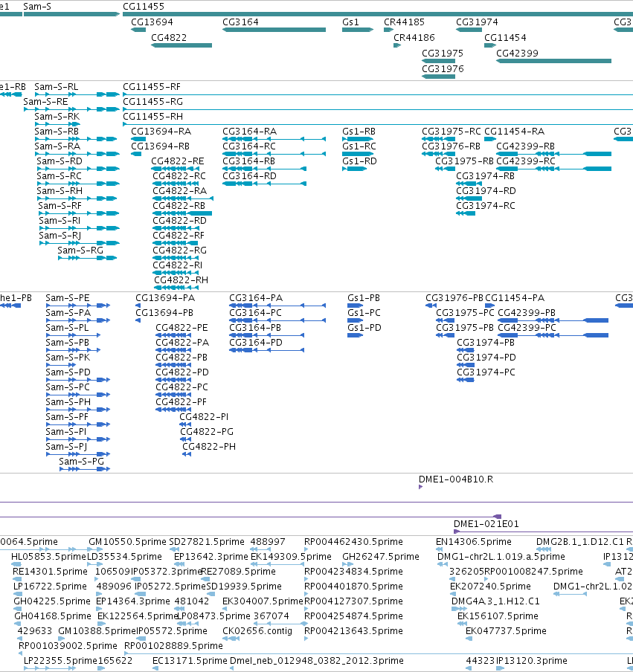
Task: Select the CG3164 gene bar
Action: [x=274, y=30]
